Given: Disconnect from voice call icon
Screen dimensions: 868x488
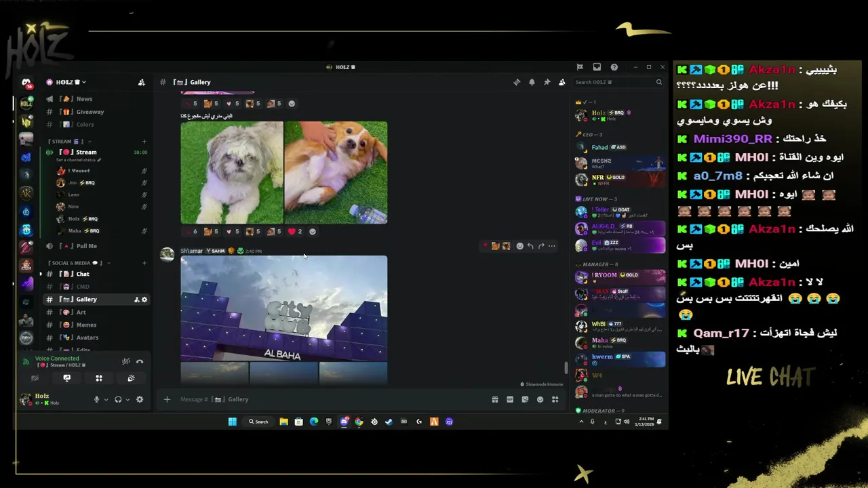Looking at the screenshot, I should [x=140, y=361].
